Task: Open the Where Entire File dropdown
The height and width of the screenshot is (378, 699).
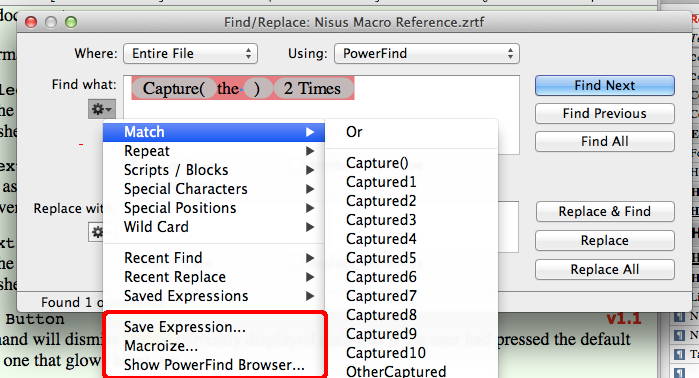Action: tap(190, 53)
